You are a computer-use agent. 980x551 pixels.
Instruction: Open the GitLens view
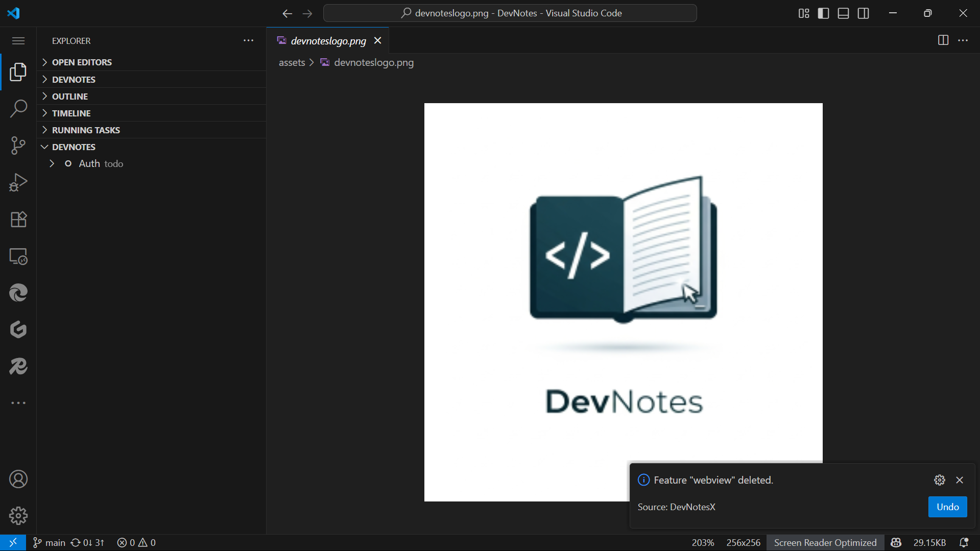click(18, 329)
